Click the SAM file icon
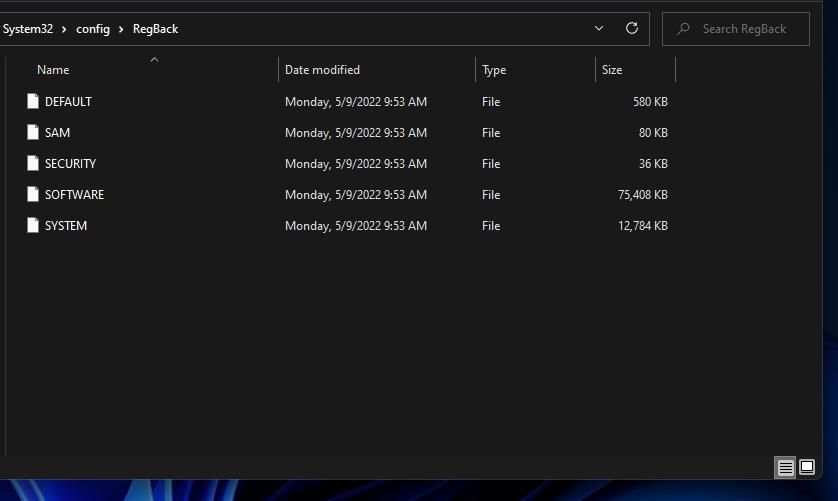The image size is (838, 501). click(33, 132)
